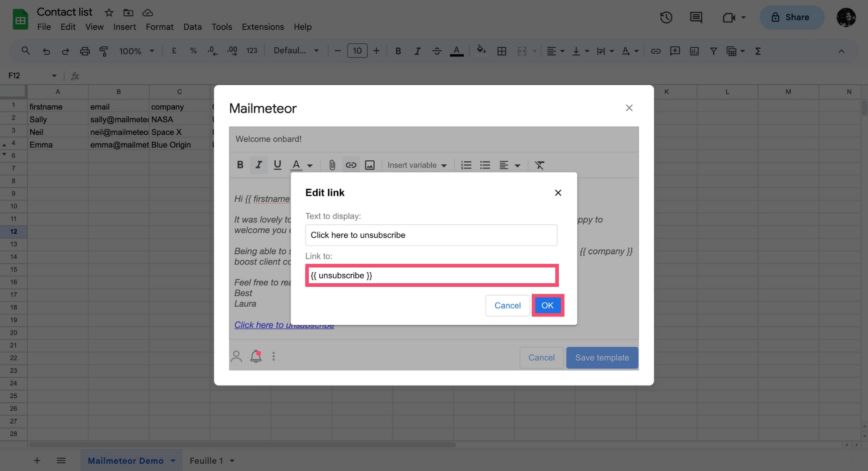
Task: Click the 'Click here to unsubscribe' link
Action: (284, 325)
